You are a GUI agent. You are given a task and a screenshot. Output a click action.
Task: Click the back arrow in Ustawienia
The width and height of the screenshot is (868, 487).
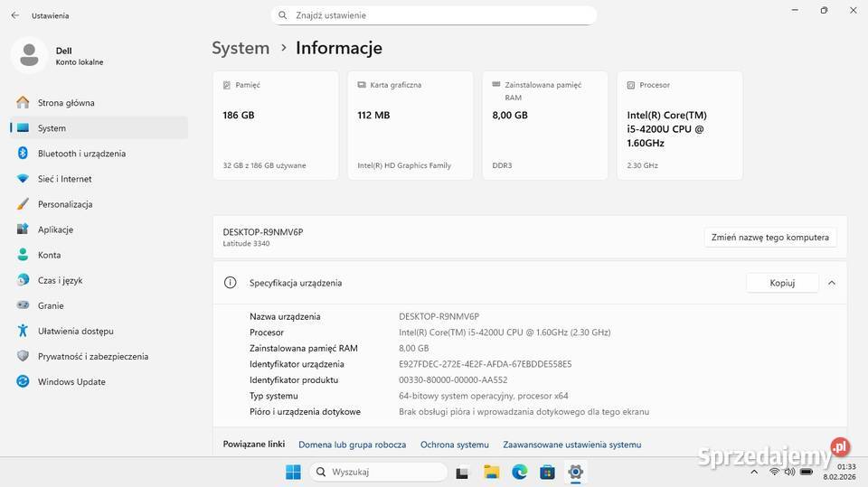point(15,15)
